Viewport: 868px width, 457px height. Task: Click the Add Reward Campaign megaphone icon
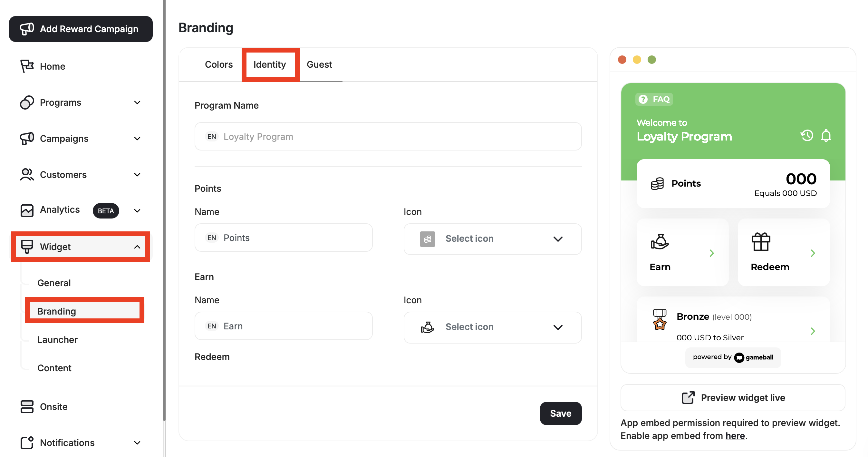click(28, 29)
